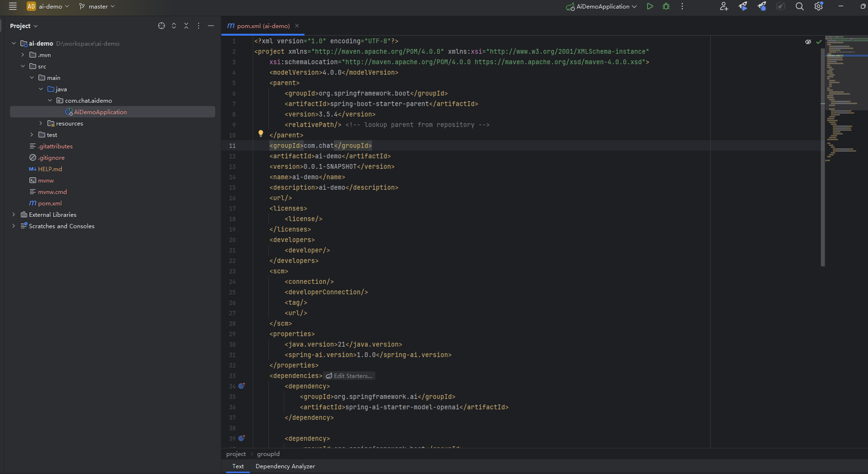
Task: Click the rocket with bug debug icon
Action: (x=762, y=6)
